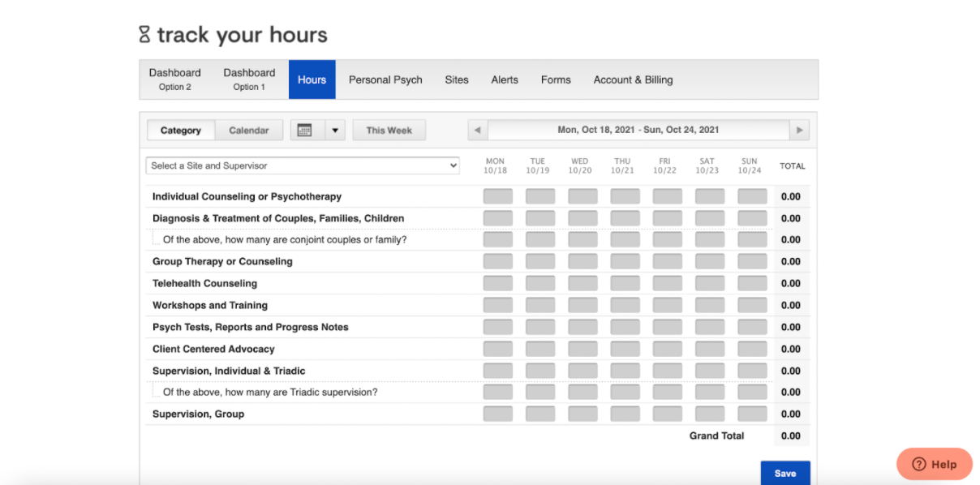Click Individual Counseling Sunday hours field
Image resolution: width=980 pixels, height=485 pixels.
752,196
